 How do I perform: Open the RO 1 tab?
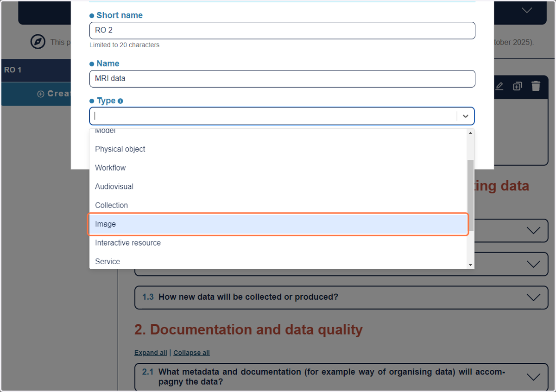(36, 70)
